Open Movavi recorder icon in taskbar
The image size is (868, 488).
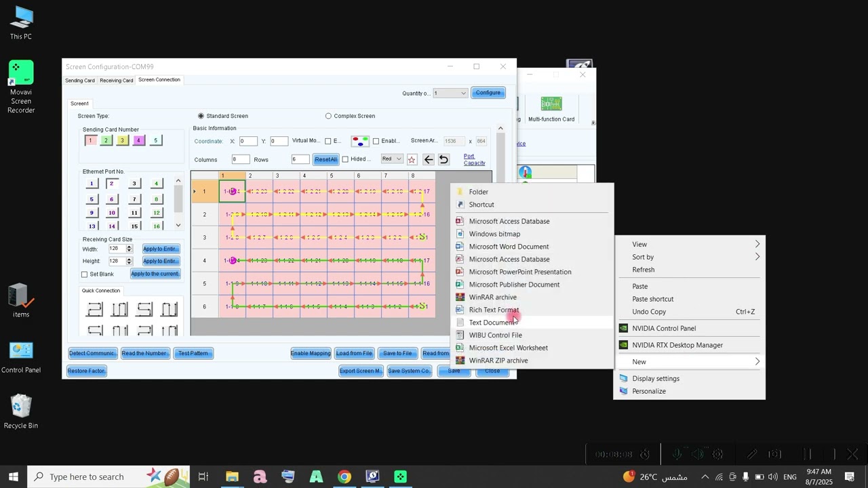coord(401,476)
